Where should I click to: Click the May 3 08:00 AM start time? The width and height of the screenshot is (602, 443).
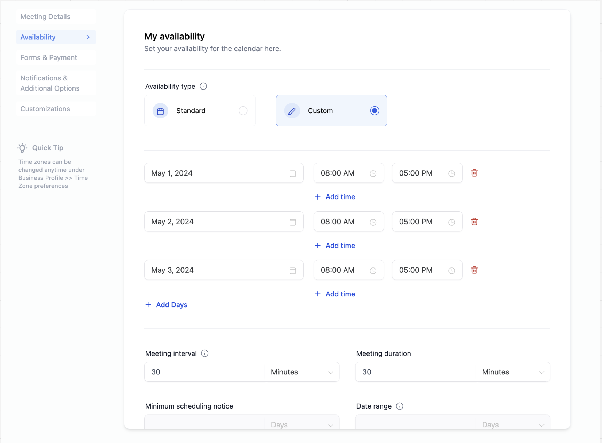(349, 270)
